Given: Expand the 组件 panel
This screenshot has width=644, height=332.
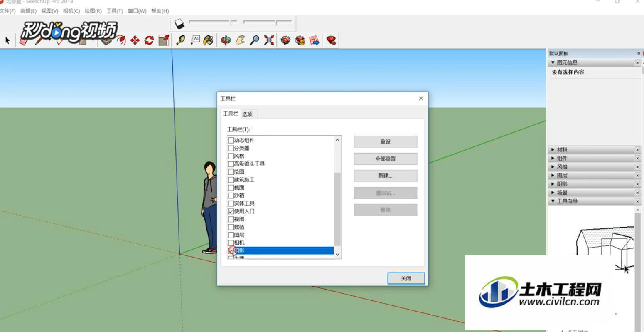Looking at the screenshot, I should (553, 158).
